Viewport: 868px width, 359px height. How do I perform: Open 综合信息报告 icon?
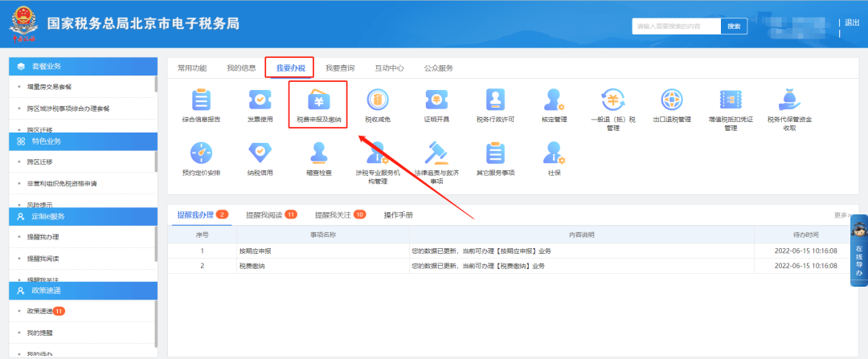[x=202, y=100]
